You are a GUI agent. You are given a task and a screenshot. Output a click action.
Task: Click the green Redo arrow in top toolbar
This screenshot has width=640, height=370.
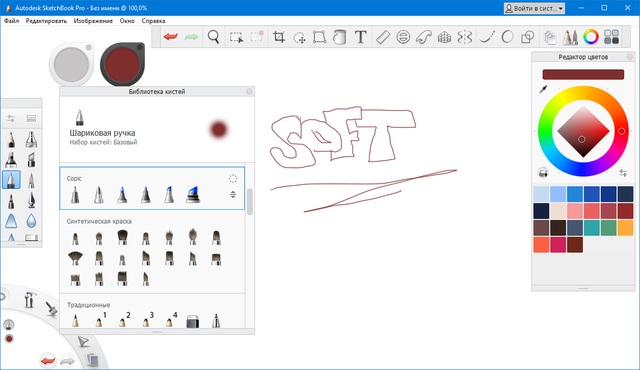tap(191, 37)
